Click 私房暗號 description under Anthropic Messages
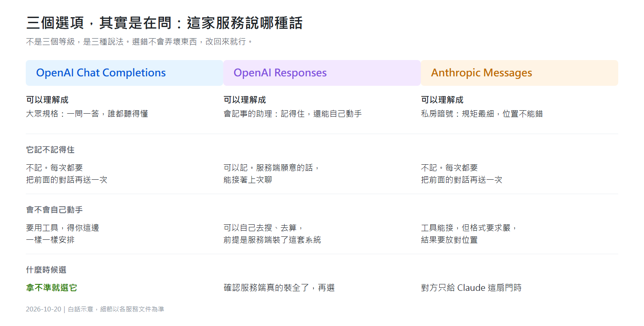This screenshot has width=644, height=326. click(482, 114)
